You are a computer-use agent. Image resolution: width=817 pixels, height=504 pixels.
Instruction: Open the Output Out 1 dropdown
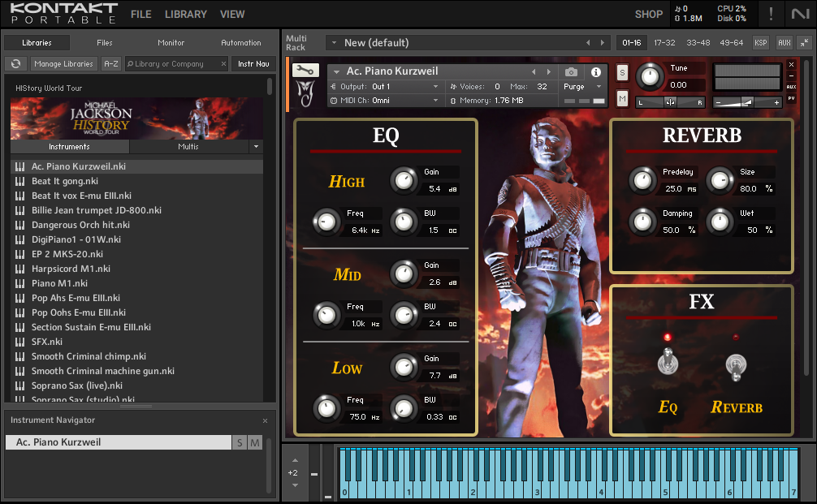click(x=385, y=86)
